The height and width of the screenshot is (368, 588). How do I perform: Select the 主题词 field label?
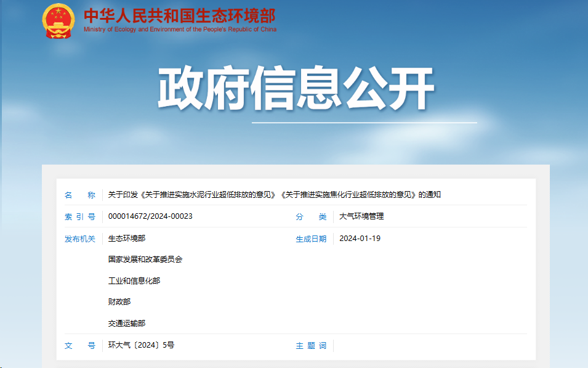[x=311, y=346]
